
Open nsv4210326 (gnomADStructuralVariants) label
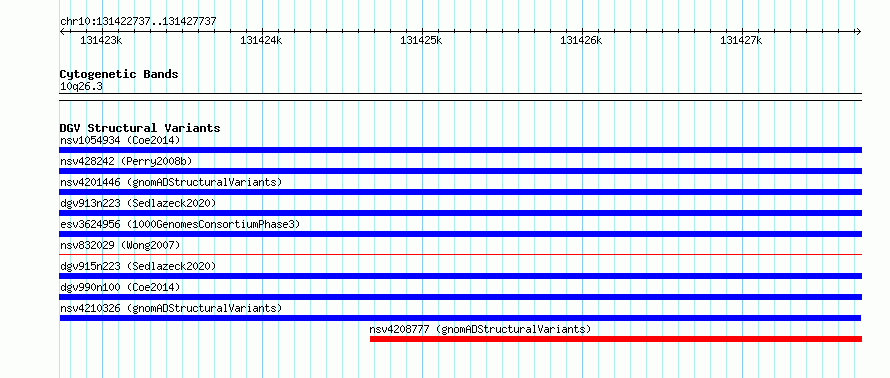(171, 308)
